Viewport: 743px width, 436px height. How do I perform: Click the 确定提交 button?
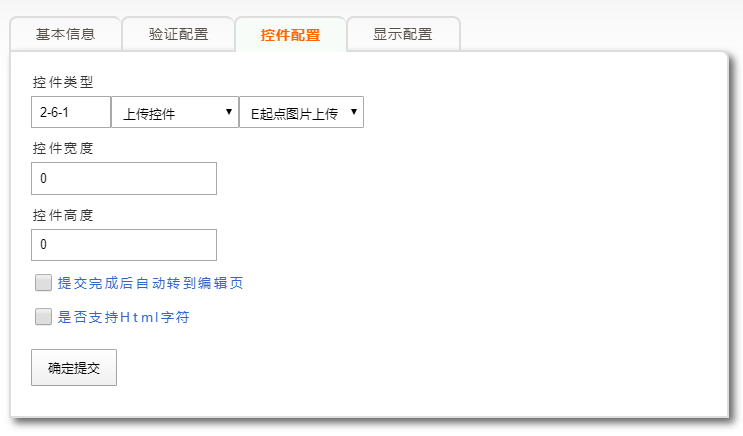74,368
